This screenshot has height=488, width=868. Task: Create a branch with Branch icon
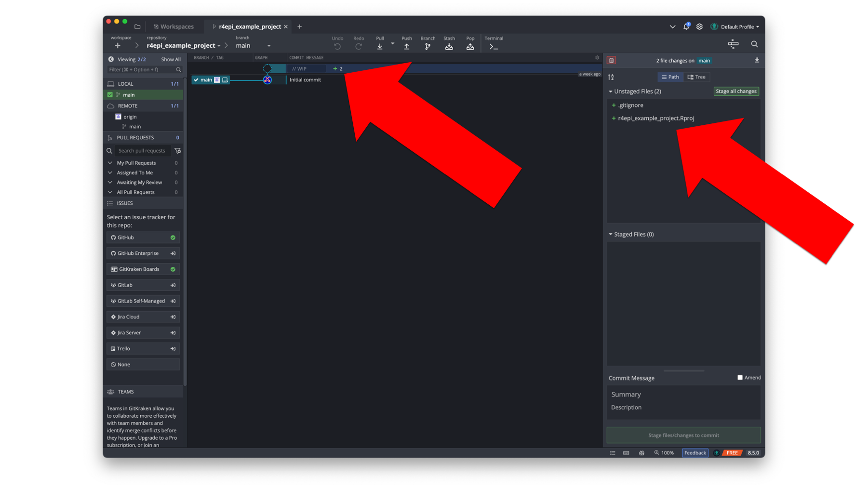428,46
